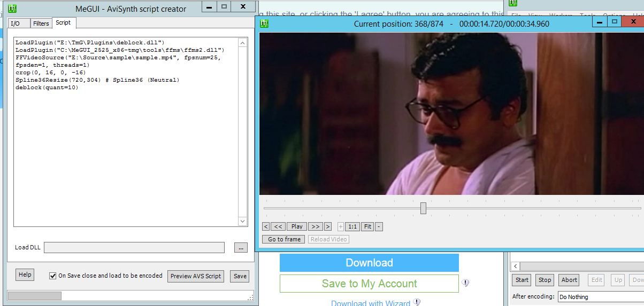Step back one frame with the < button

click(266, 226)
